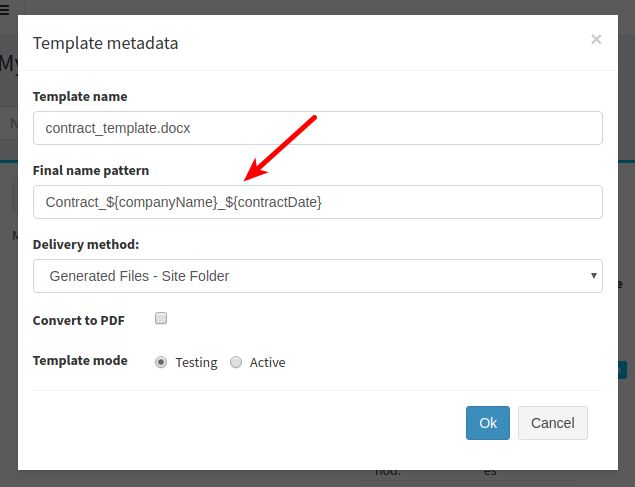This screenshot has height=487, width=635.
Task: Open the Delivery method dropdown
Action: tap(318, 276)
